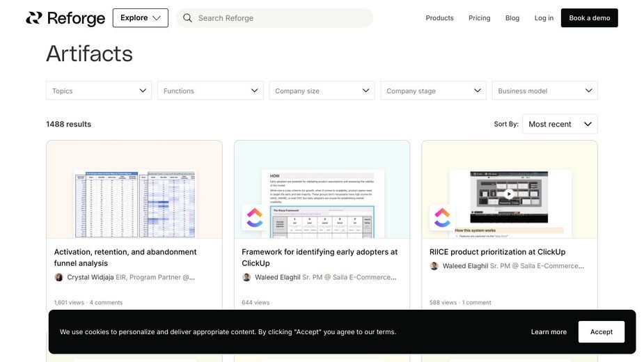Viewport: 644px width, 362px height.
Task: Open the Company stage filter
Action: [433, 90]
